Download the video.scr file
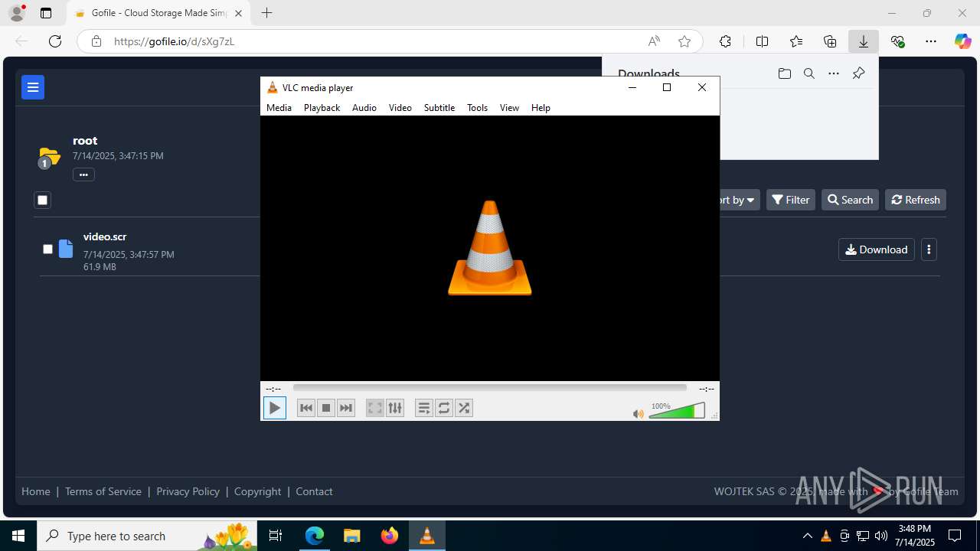 click(877, 249)
